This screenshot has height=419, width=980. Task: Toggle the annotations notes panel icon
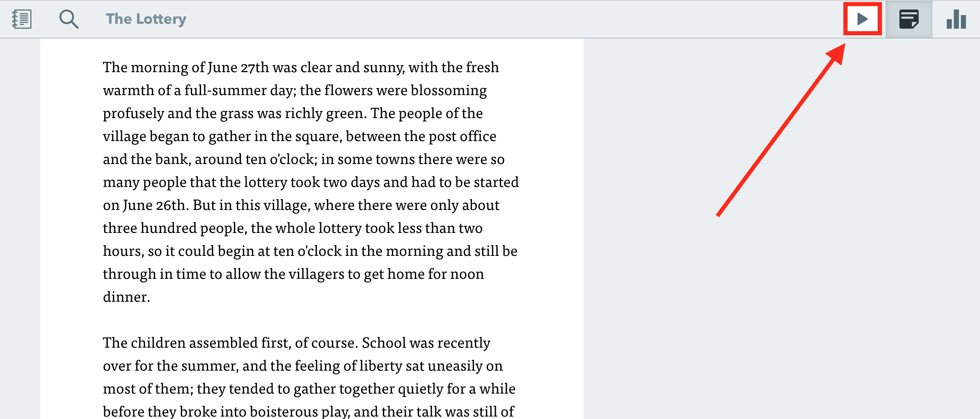pos(909,19)
